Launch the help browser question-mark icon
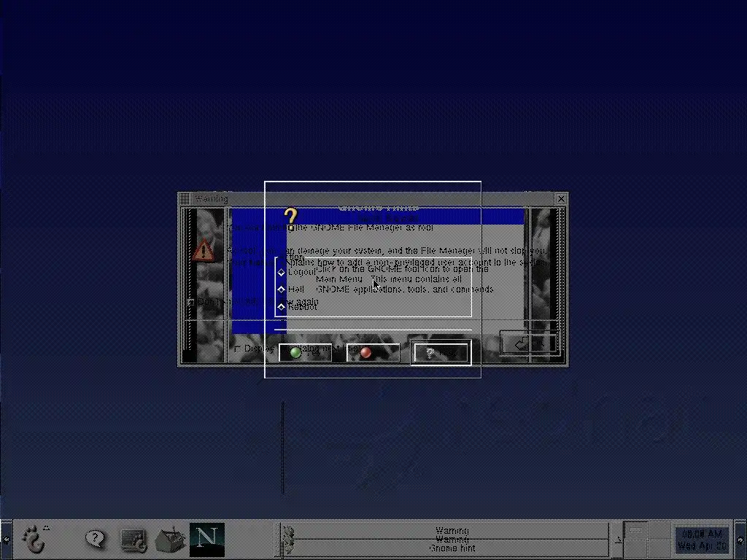The image size is (747, 560). 96,539
